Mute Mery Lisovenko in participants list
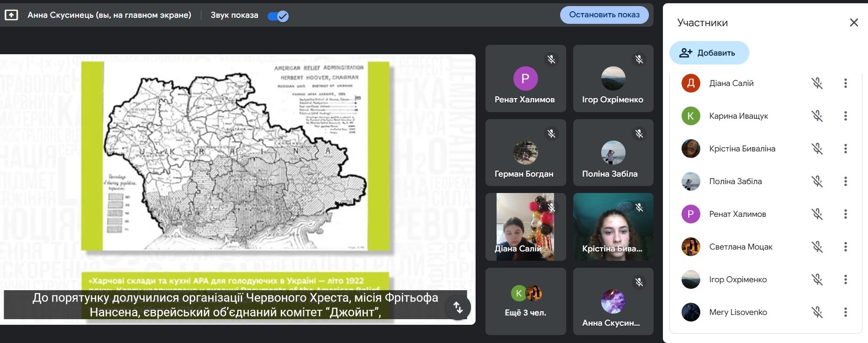The width and height of the screenshot is (868, 343). pos(817,312)
